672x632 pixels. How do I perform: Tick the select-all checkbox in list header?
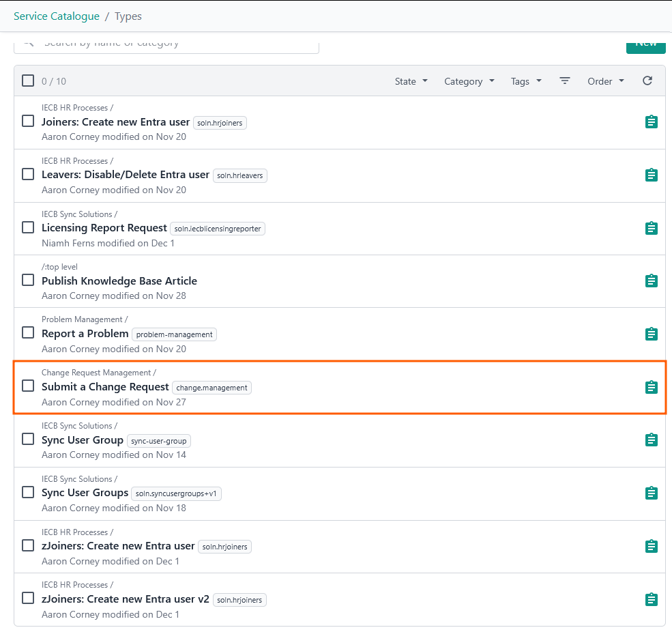[x=28, y=81]
